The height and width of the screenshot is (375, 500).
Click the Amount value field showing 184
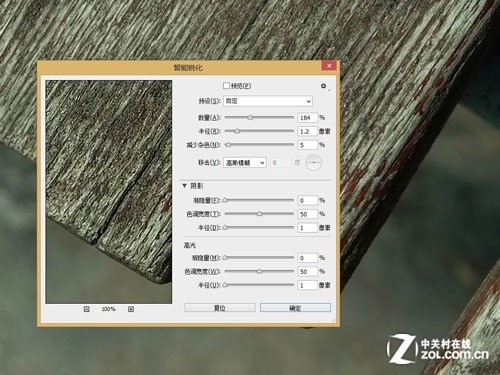307,118
